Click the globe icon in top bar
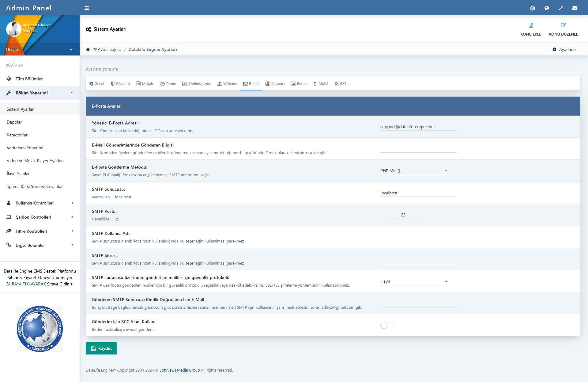This screenshot has height=382, width=588. tap(547, 8)
